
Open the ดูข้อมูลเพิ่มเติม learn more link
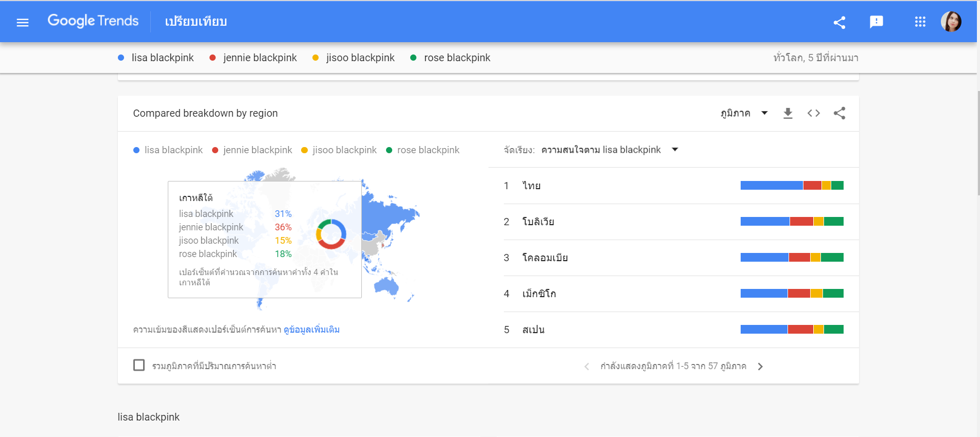click(311, 330)
